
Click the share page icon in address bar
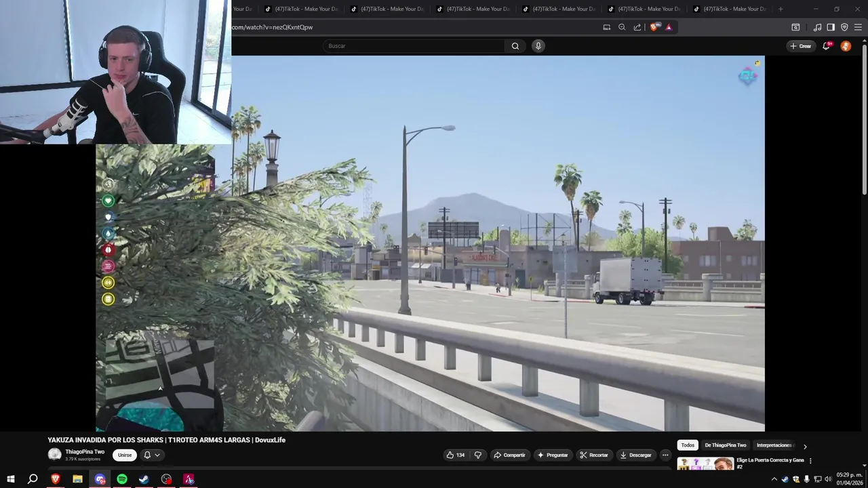[x=637, y=27]
